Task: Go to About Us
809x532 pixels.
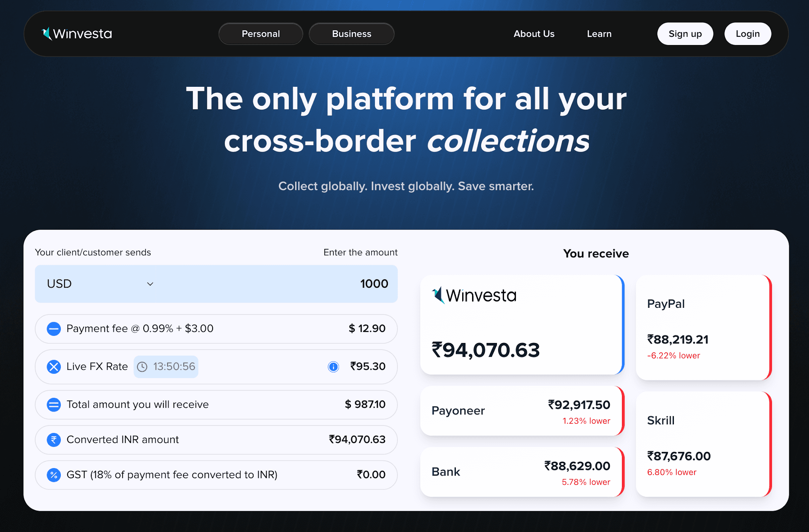Action: [534, 34]
